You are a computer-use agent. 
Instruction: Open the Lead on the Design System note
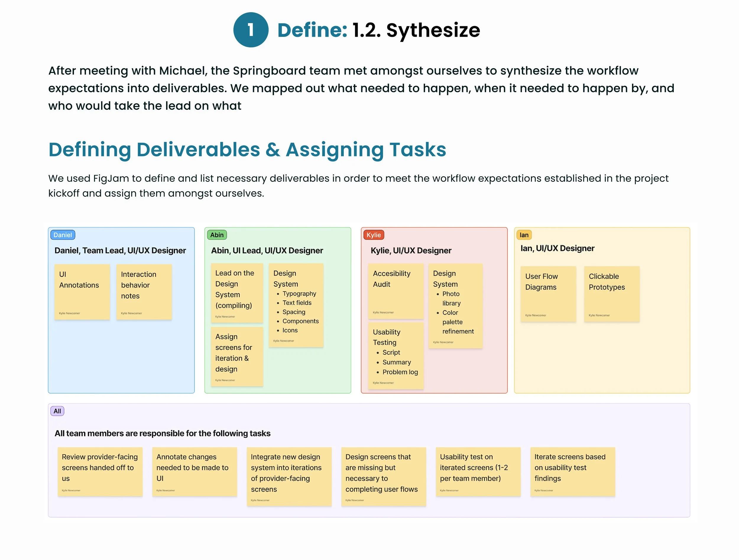tap(236, 293)
